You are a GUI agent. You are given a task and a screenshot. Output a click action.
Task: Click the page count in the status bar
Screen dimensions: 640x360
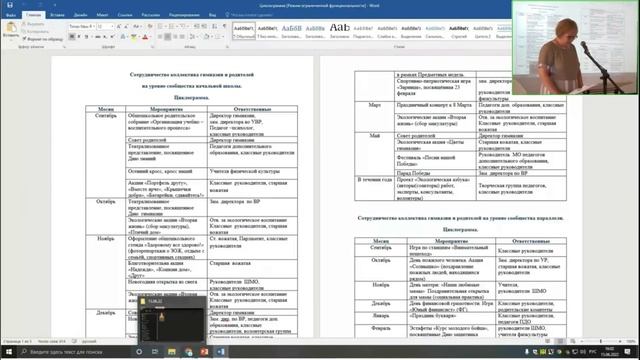[18, 341]
